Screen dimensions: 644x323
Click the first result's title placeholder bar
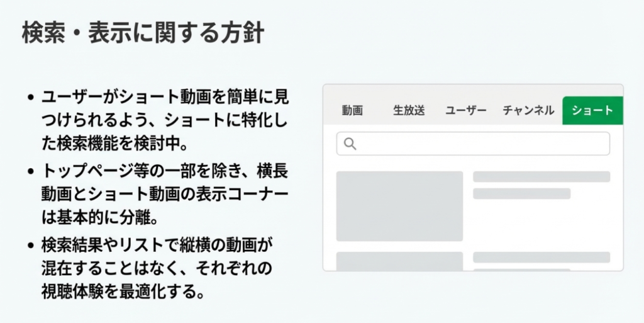pos(541,177)
